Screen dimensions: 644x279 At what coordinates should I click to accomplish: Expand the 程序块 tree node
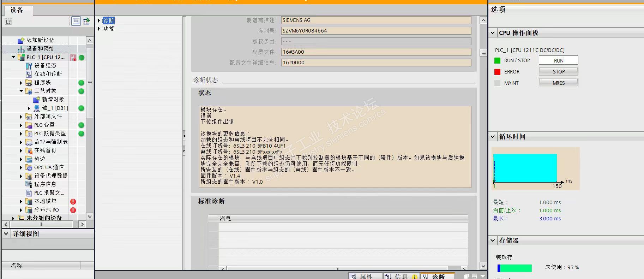pyautogui.click(x=21, y=83)
